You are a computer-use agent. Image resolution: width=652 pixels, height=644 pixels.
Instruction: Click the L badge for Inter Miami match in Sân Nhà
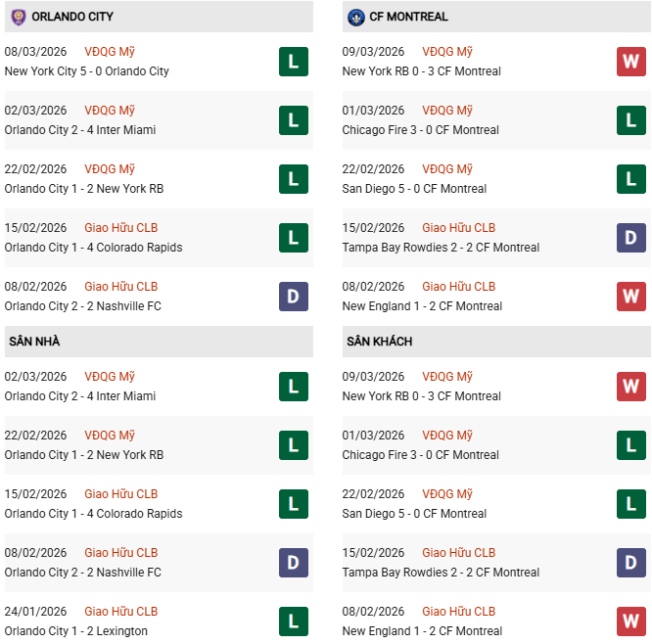pos(293,387)
